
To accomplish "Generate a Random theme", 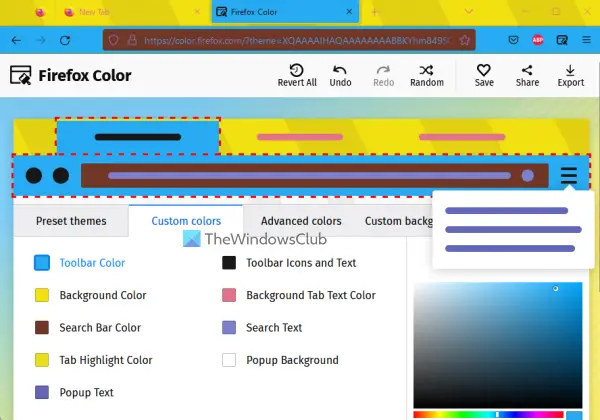I will pos(427,75).
